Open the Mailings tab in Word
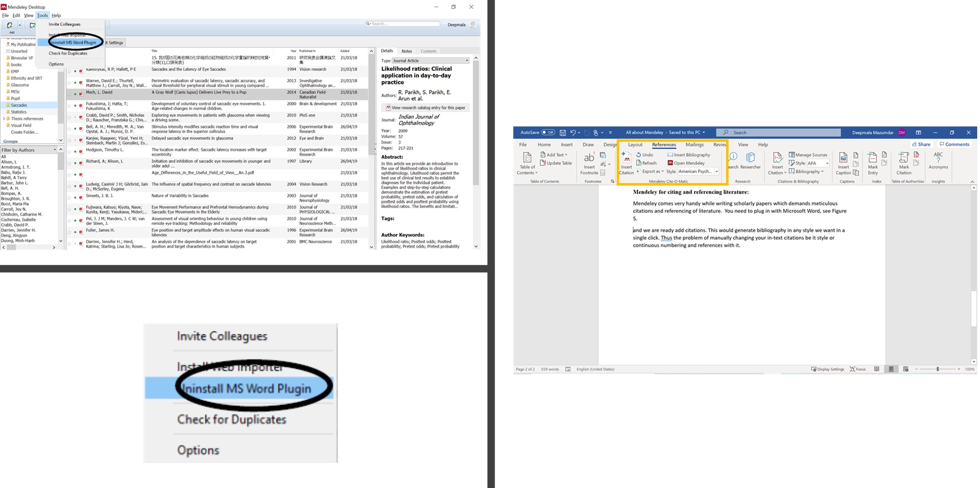This screenshot has width=980, height=488. 694,144
